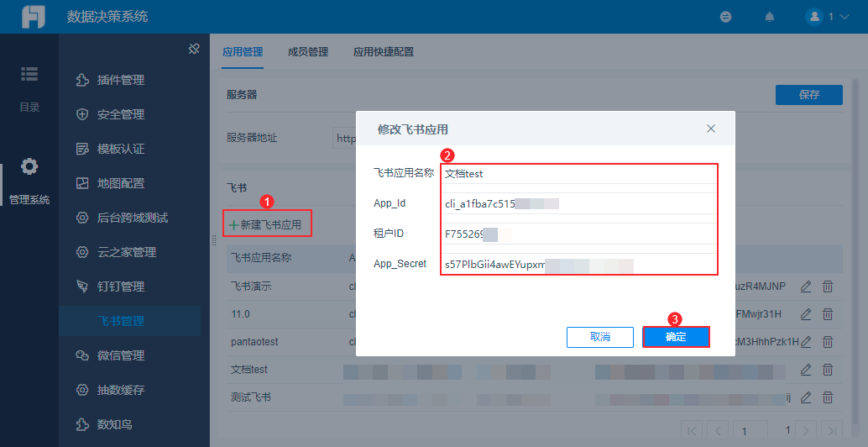Switch to 成员管理 tab
The image size is (868, 447).
(308, 51)
